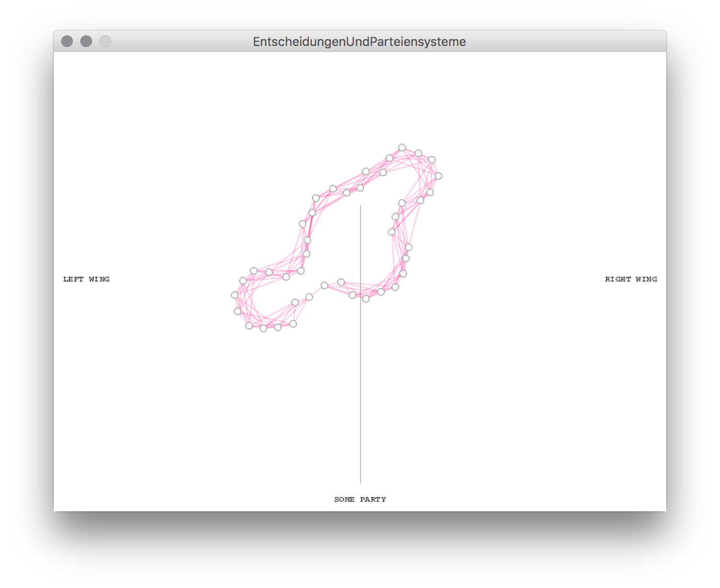Pick node just right of vertical line at loop bottom
The width and height of the screenshot is (720, 588).
tap(366, 299)
